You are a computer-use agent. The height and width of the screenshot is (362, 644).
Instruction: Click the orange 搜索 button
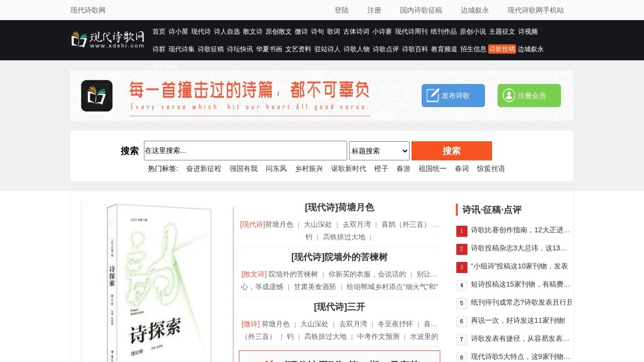[452, 151]
